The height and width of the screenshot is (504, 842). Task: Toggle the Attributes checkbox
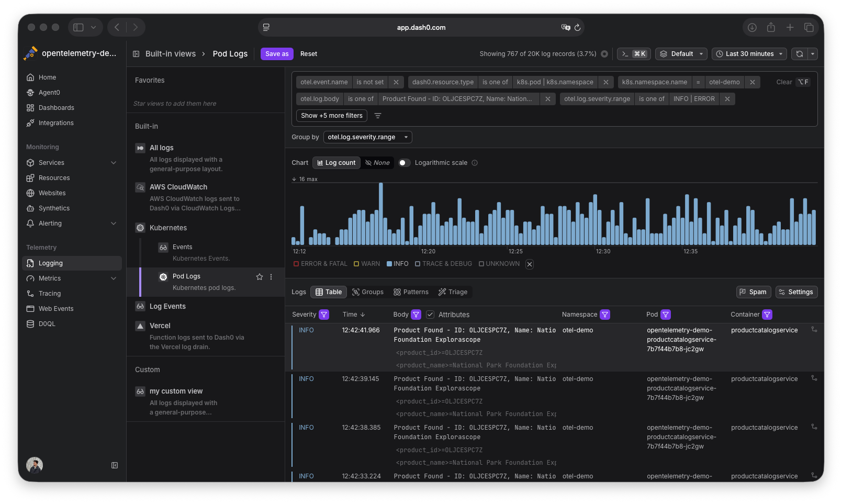430,315
